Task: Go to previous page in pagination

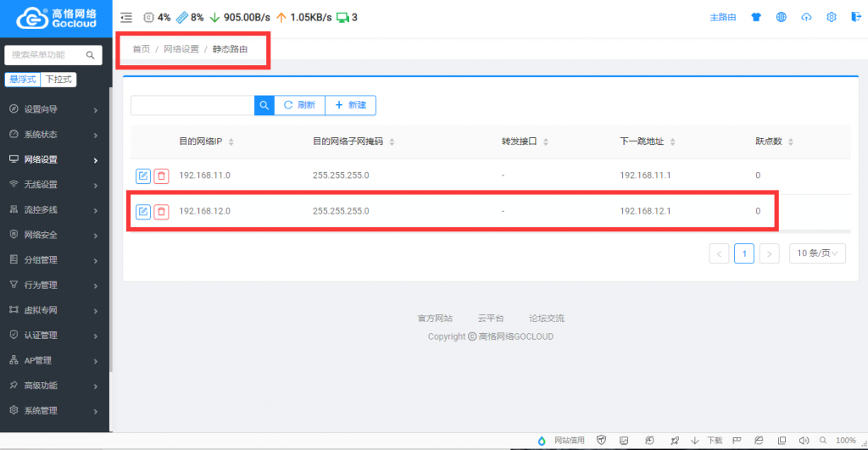Action: coord(719,253)
